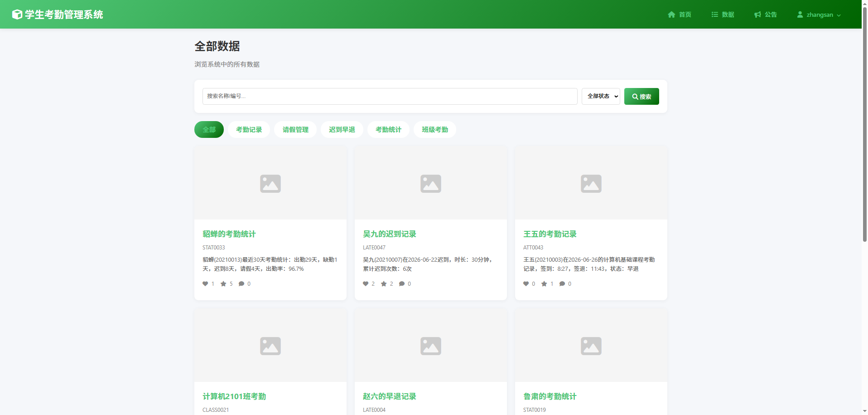Screen dimensions: 868x415
Task: Select the 全部 category tab
Action: tap(209, 129)
